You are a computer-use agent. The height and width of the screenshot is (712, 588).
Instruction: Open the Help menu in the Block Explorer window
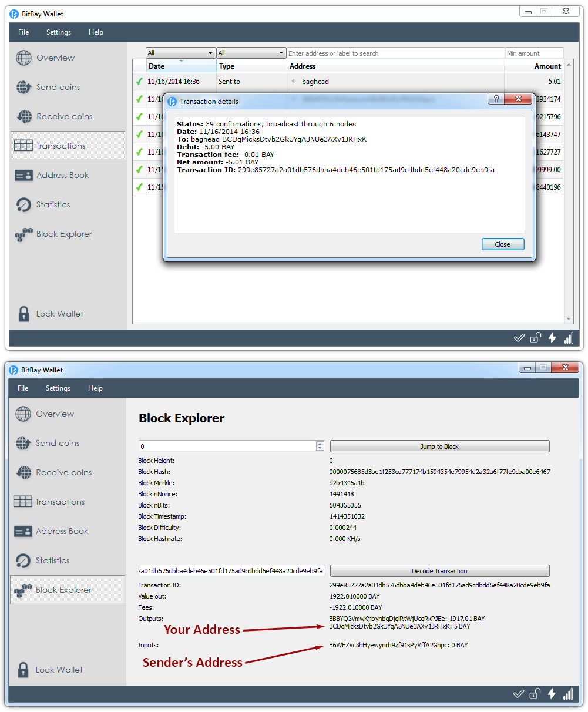coord(95,388)
